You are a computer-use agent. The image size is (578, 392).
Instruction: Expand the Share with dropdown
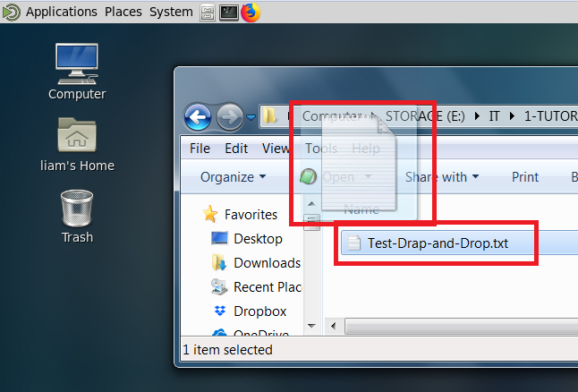[442, 177]
